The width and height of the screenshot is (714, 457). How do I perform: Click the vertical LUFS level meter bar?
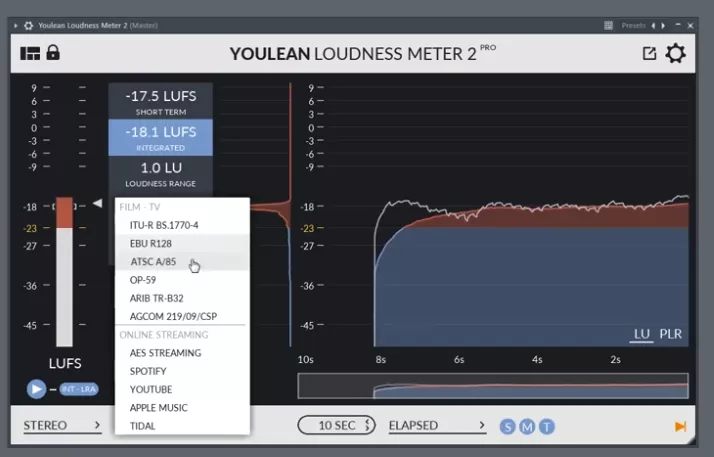click(64, 272)
